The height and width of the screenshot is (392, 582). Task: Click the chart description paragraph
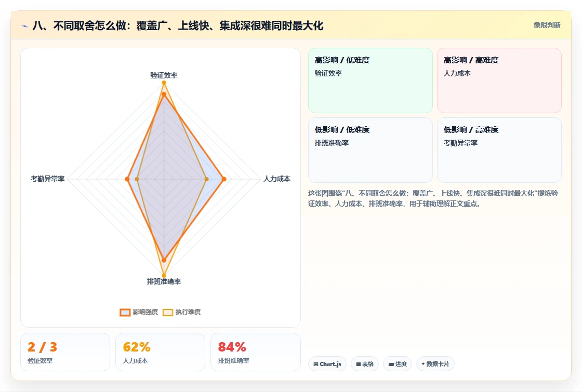[433, 198]
